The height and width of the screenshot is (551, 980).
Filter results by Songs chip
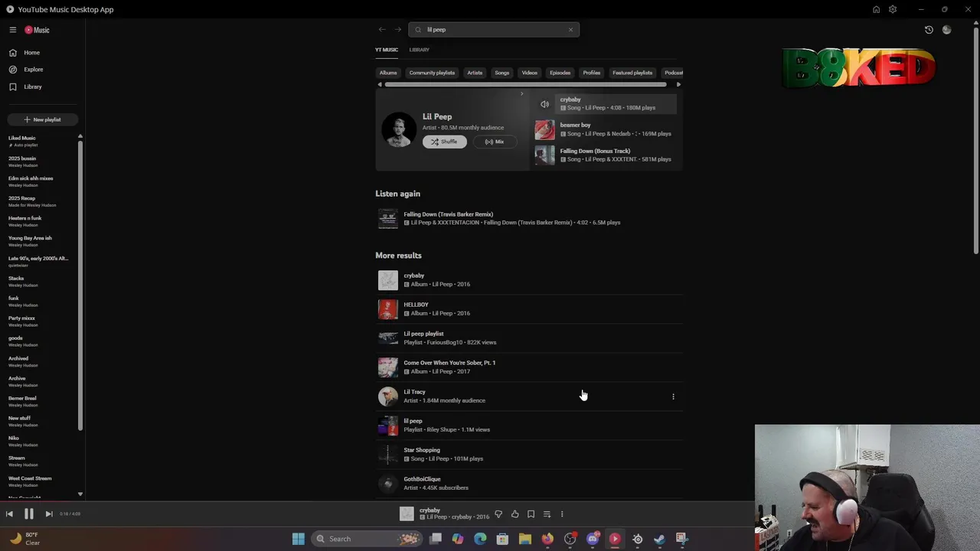[501, 73]
